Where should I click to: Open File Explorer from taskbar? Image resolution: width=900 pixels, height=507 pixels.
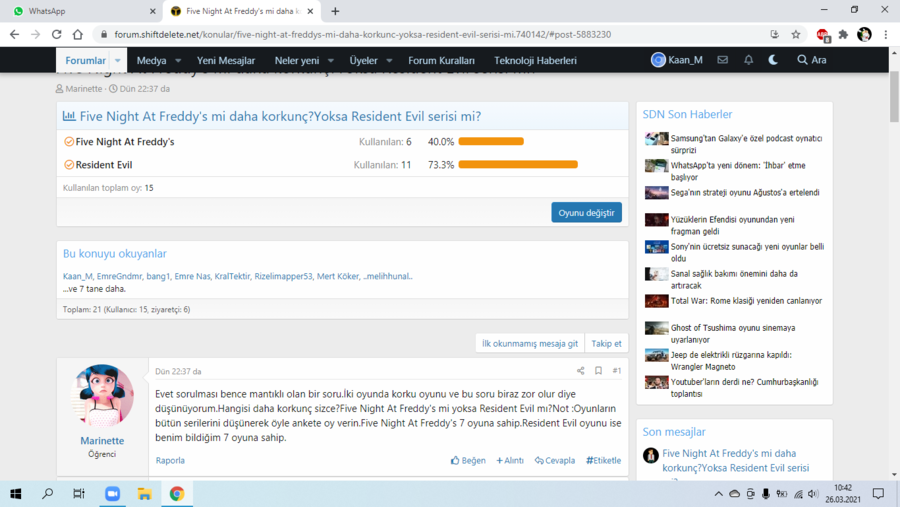[144, 494]
